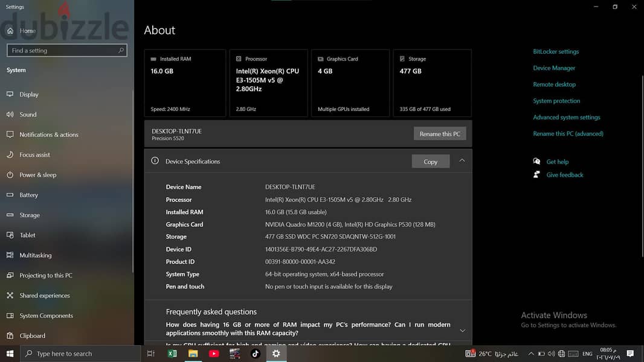This screenshot has height=362, width=644.
Task: Select the Installed RAM card
Action: coord(185,83)
